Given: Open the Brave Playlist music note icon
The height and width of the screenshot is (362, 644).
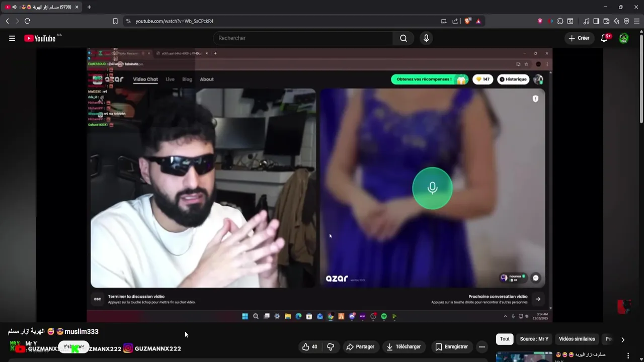Looking at the screenshot, I should (586, 21).
